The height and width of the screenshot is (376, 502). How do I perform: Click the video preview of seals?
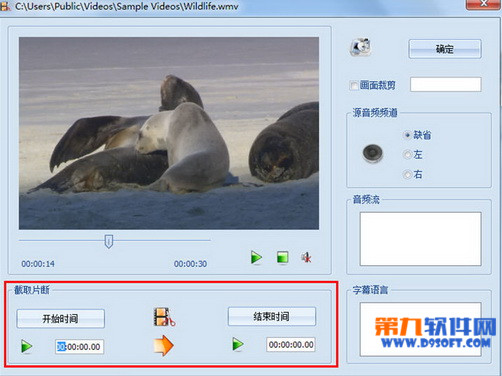(169, 133)
